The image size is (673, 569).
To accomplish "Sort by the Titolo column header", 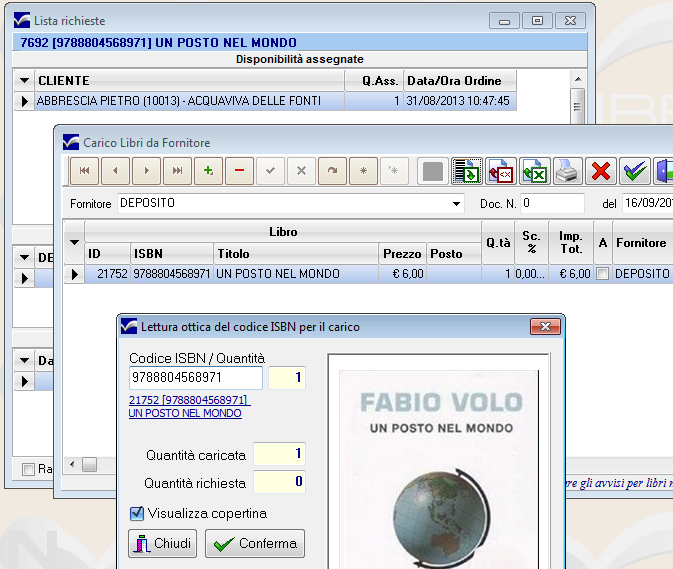I will [x=295, y=254].
